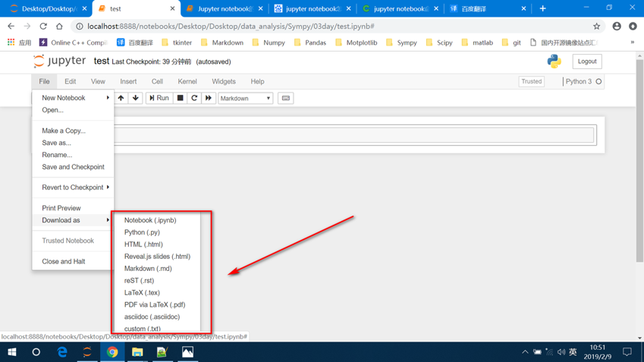
Task: Choose Save as... in the File menu
Action: pyautogui.click(x=73, y=143)
